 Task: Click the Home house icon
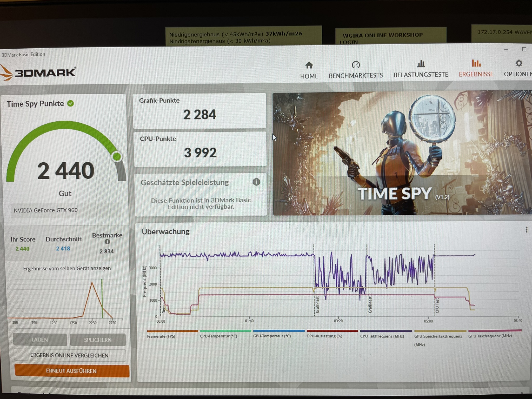click(309, 65)
